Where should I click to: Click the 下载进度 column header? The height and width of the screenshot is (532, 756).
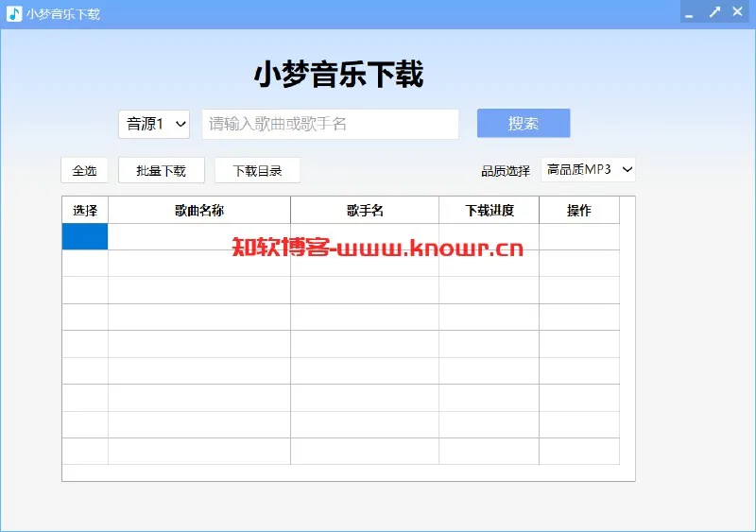click(490, 211)
